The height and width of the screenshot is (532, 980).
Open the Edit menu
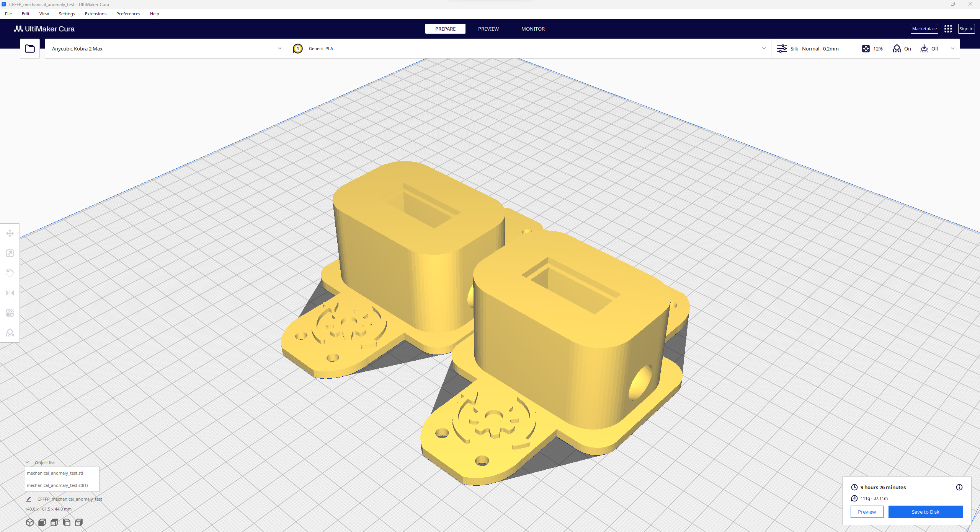(26, 14)
